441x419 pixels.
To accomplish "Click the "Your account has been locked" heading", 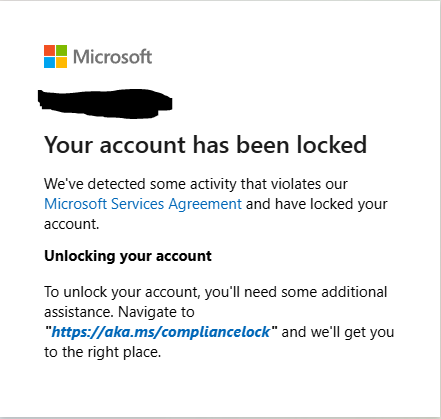I will click(205, 145).
